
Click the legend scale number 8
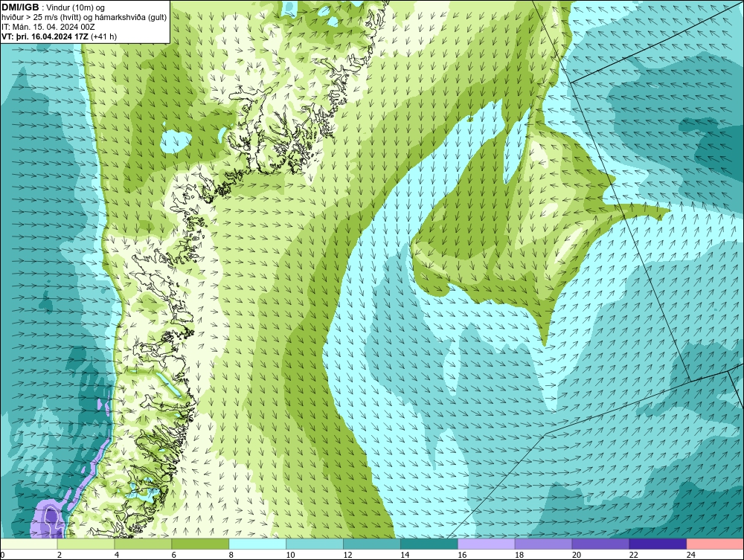click(x=231, y=555)
